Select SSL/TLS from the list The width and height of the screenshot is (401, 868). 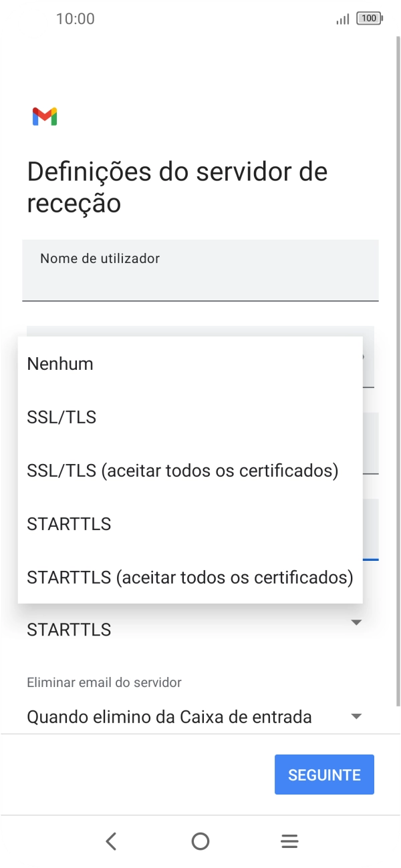(61, 417)
